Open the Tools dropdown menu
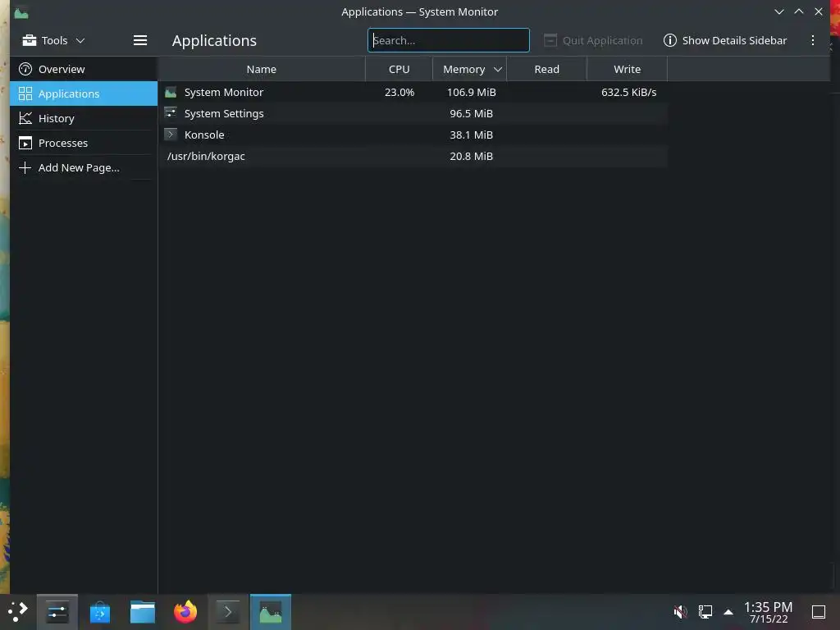 [53, 40]
